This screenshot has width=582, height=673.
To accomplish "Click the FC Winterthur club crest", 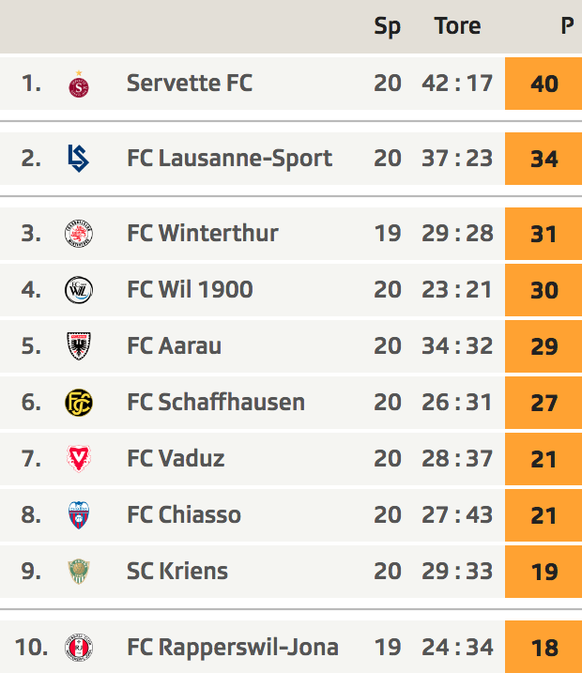I will 79,233.
